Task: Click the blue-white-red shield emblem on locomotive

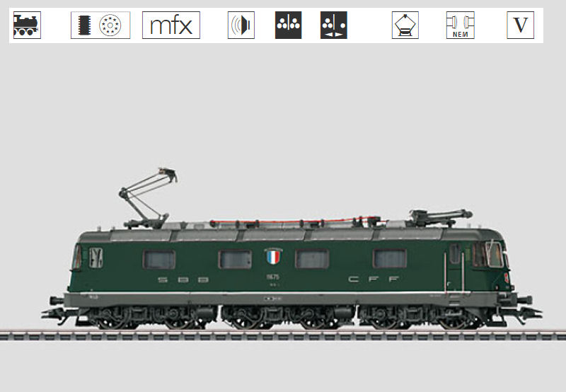Action: (x=273, y=256)
